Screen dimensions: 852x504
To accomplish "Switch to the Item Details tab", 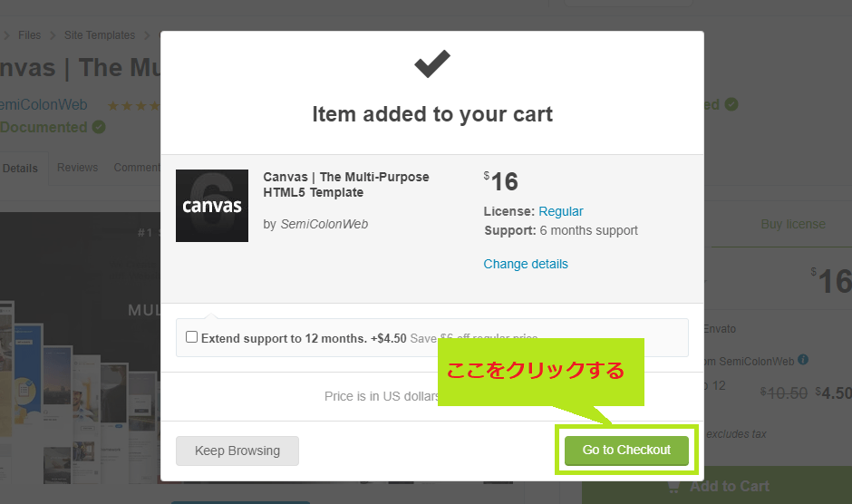I will [20, 168].
